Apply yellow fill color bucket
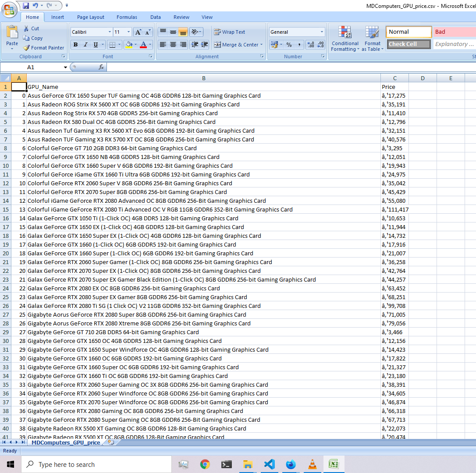 [129, 45]
